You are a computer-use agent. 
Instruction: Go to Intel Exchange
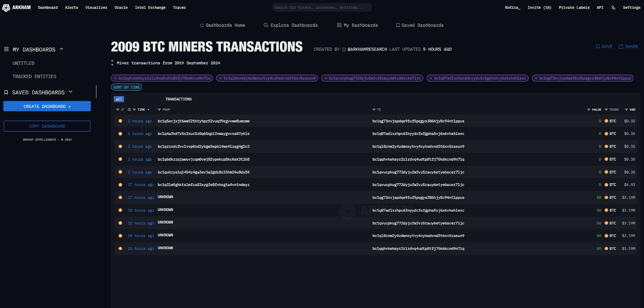[x=150, y=8]
